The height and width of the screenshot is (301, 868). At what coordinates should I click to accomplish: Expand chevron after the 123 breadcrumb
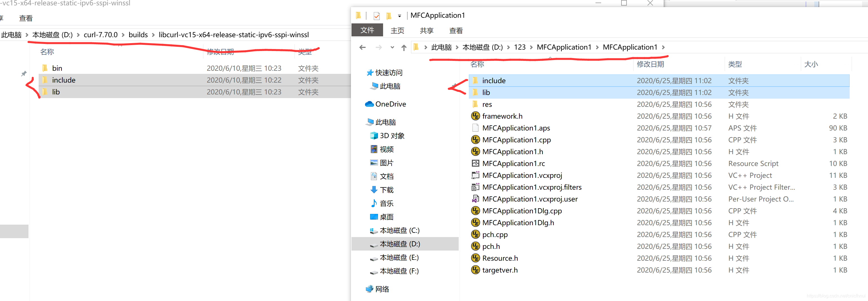click(531, 47)
